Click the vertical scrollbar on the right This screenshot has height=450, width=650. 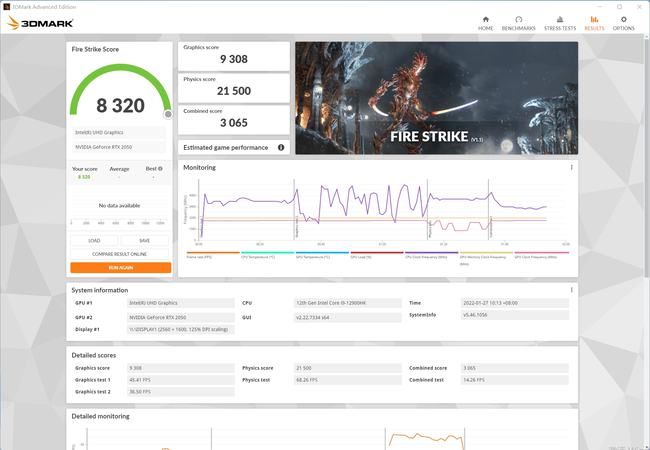pyautogui.click(x=647, y=157)
